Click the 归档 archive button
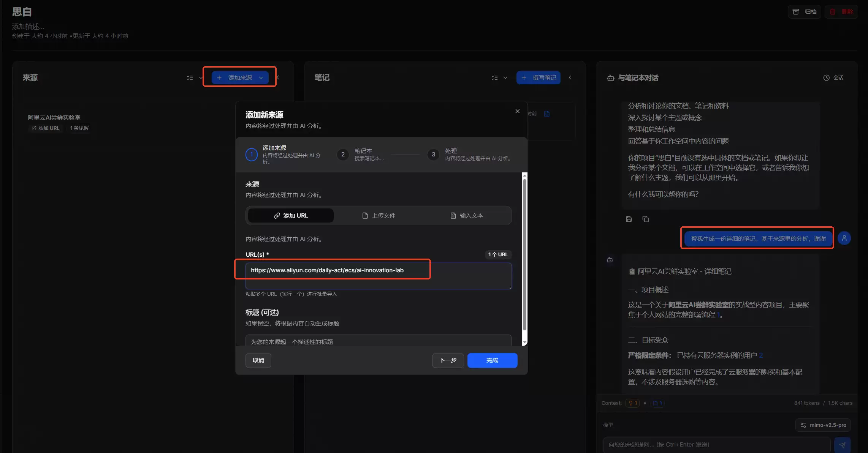Image resolution: width=868 pixels, height=453 pixels. (x=805, y=12)
